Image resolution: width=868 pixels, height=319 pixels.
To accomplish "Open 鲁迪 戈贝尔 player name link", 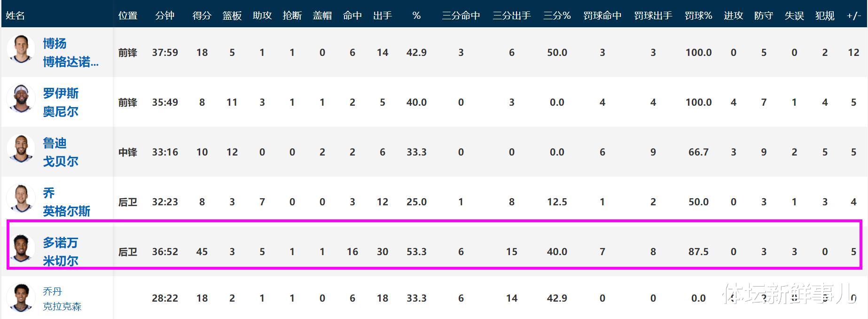I will pyautogui.click(x=61, y=152).
